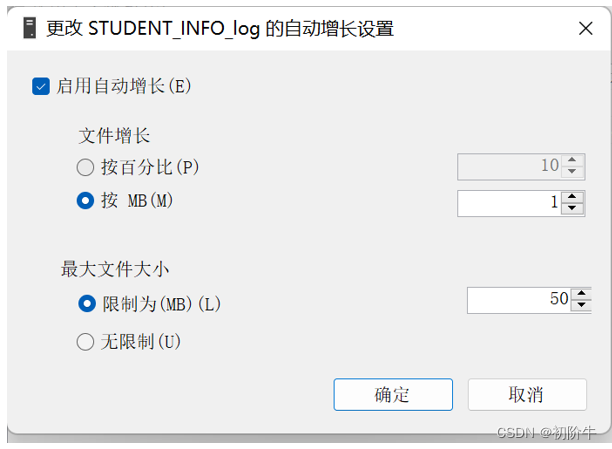612x449 pixels.
Task: Increase the max file size of 50
Action: click(x=582, y=294)
